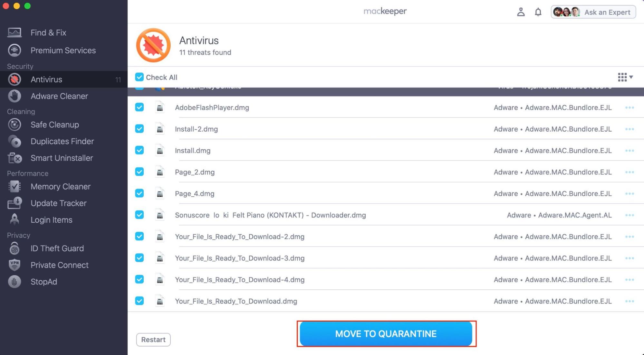Select Your_File_Is_Ready_To_Download-2.dmg file name

(240, 237)
